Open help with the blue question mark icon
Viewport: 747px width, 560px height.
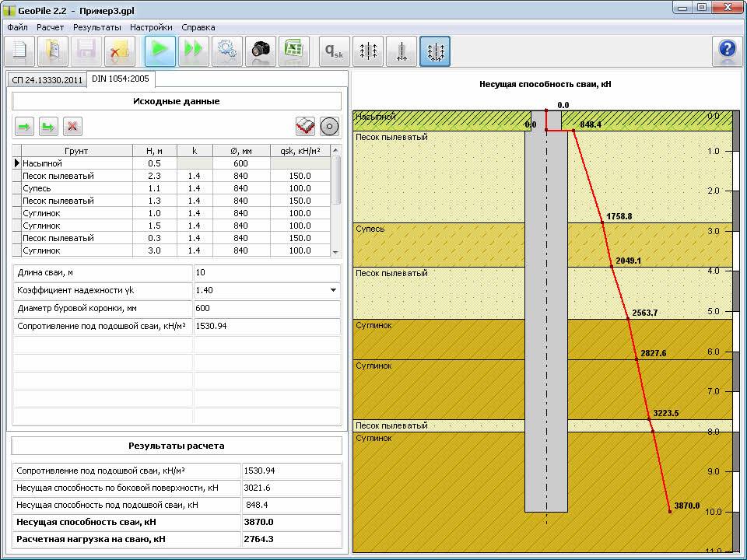(x=727, y=51)
